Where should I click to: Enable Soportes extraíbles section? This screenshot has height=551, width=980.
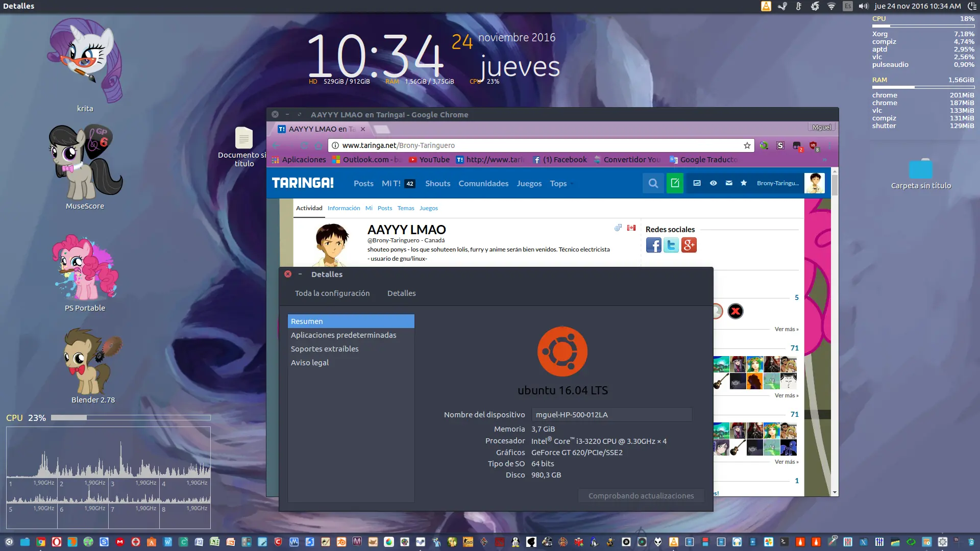point(325,348)
